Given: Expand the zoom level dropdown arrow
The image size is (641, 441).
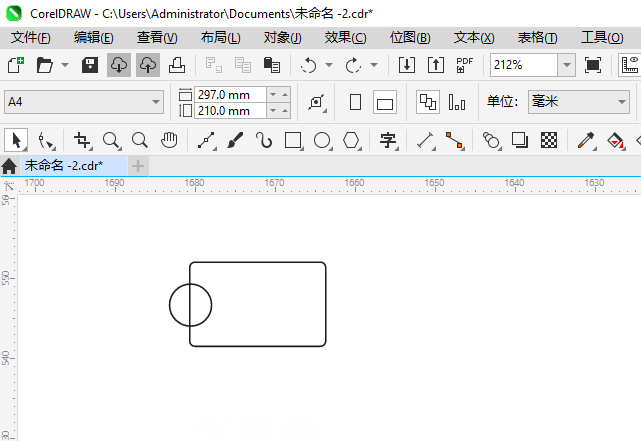Looking at the screenshot, I should coord(567,65).
